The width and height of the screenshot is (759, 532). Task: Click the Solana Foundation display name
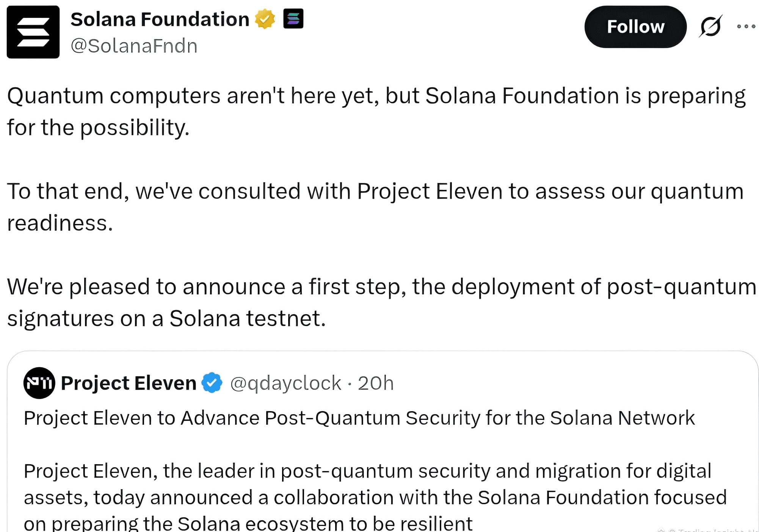click(160, 19)
